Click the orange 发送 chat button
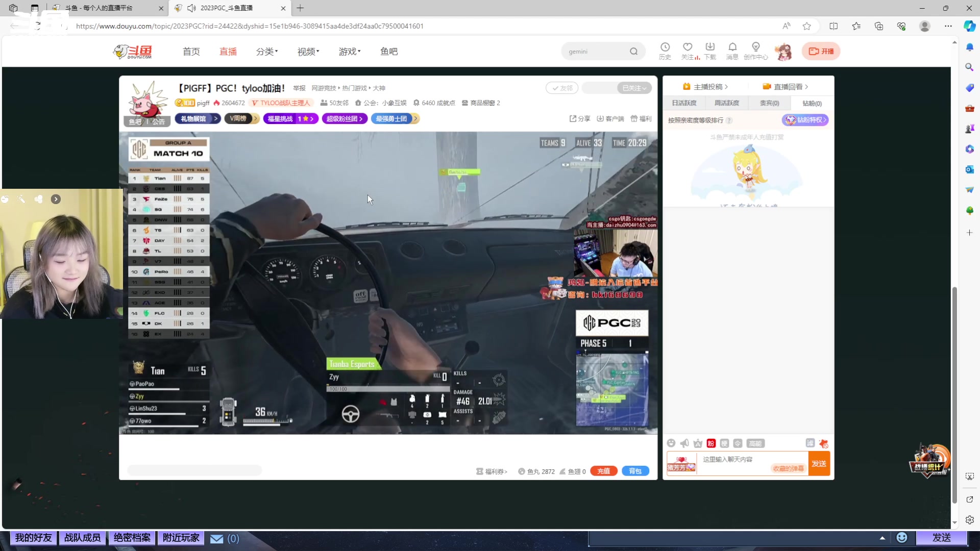 pos(819,464)
